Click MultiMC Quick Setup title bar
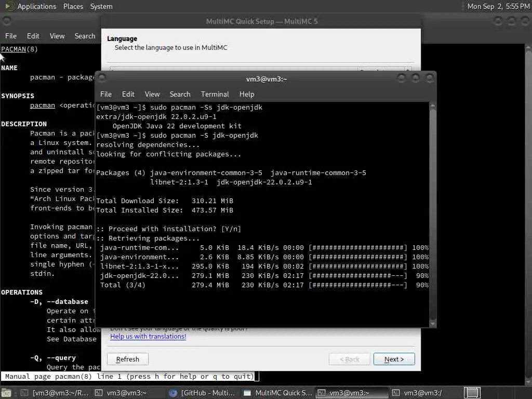Viewport: 532px width, 399px height. click(x=262, y=21)
